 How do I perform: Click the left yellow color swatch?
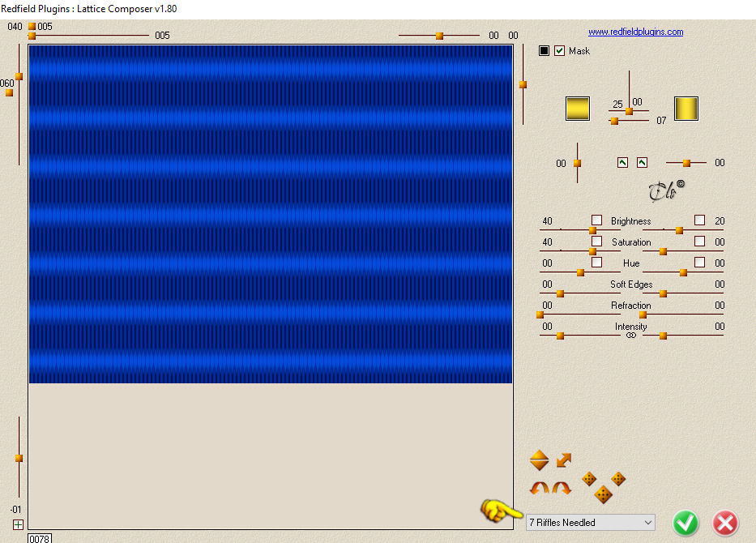[x=578, y=109]
